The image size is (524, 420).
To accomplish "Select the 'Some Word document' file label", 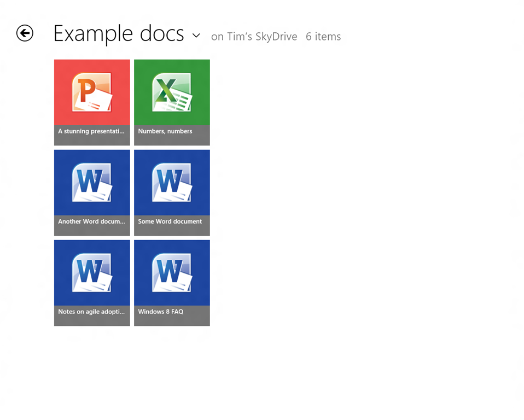I will point(170,221).
